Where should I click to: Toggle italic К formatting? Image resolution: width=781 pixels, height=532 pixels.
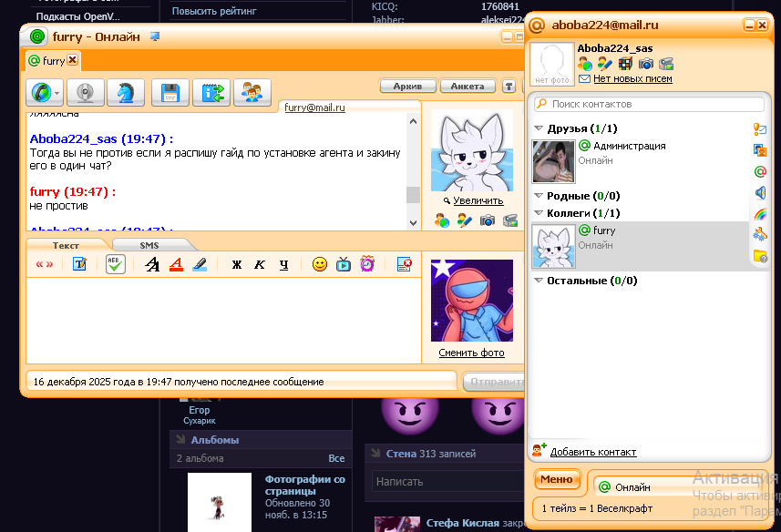click(260, 265)
